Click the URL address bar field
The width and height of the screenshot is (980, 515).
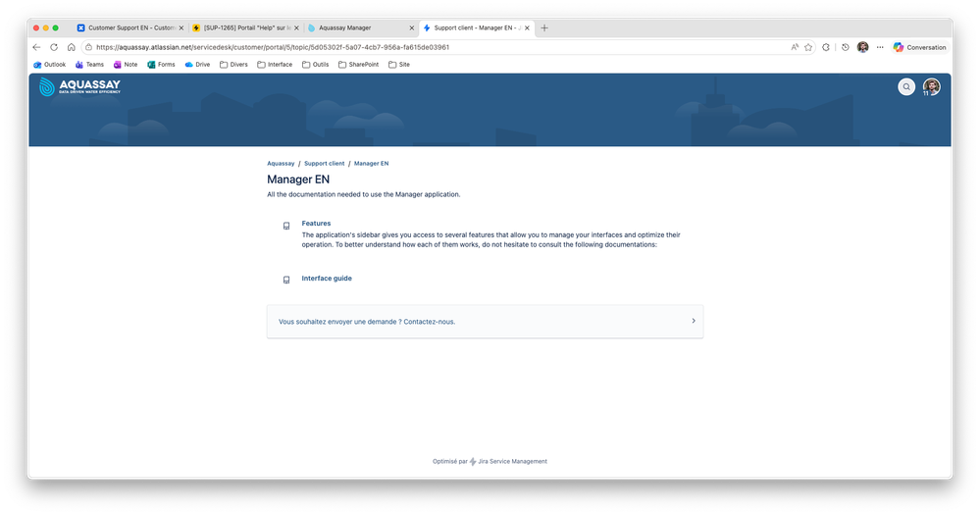coord(438,47)
